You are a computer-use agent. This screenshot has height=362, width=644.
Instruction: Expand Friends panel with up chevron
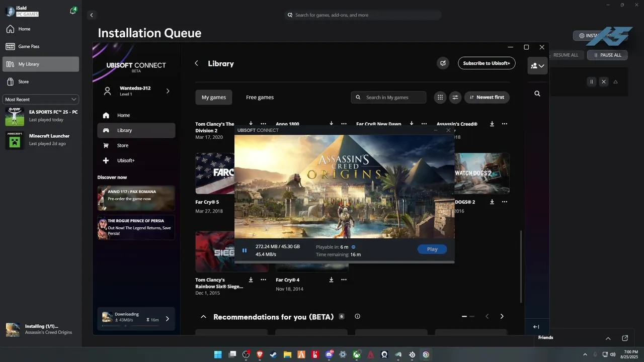pyautogui.click(x=608, y=338)
